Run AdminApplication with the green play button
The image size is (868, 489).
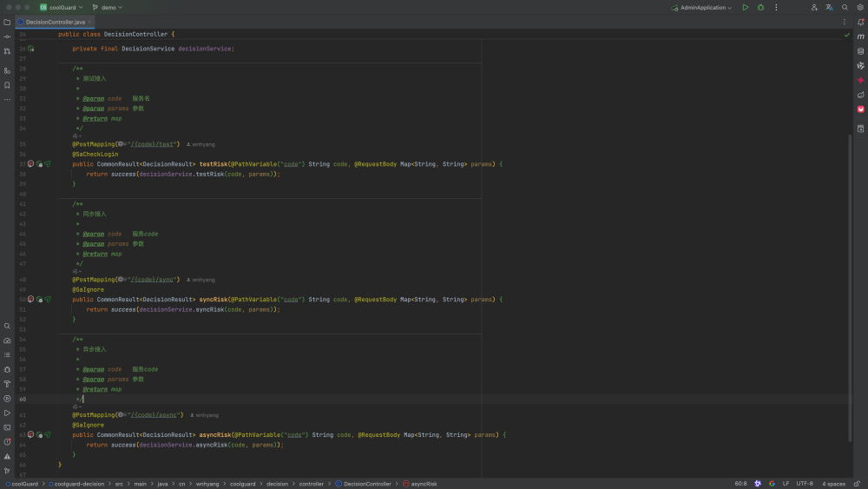745,7
